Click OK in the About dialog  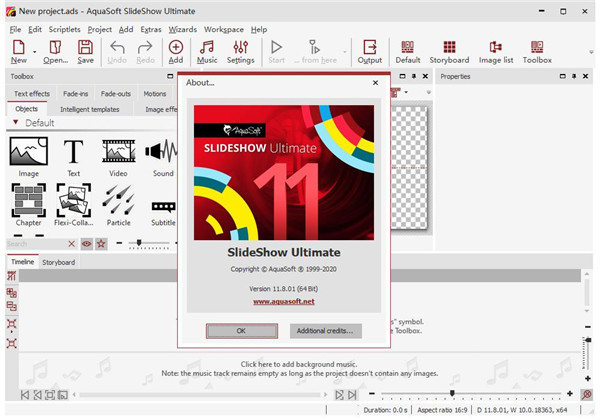click(x=241, y=331)
